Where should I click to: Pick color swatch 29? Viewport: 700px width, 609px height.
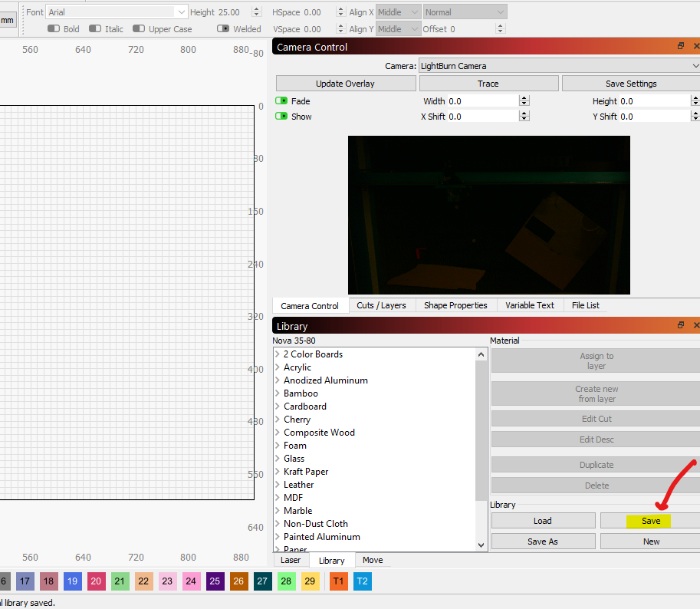[310, 581]
